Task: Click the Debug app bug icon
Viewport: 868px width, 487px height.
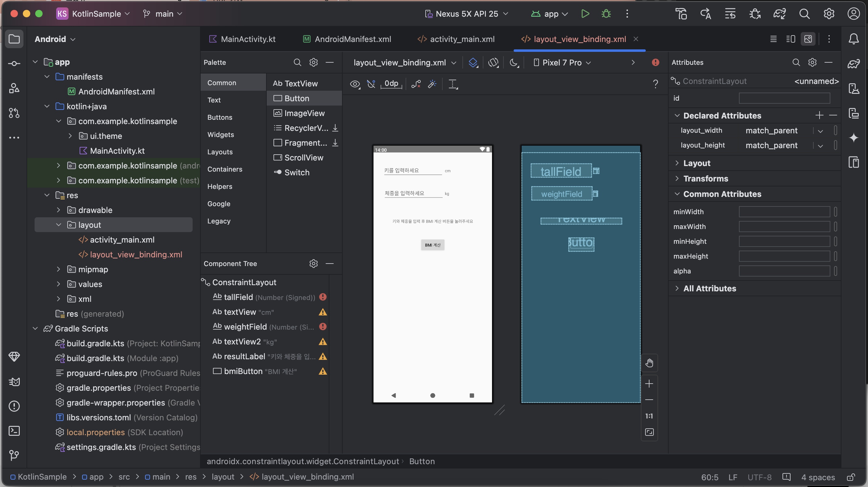Action: pyautogui.click(x=606, y=14)
